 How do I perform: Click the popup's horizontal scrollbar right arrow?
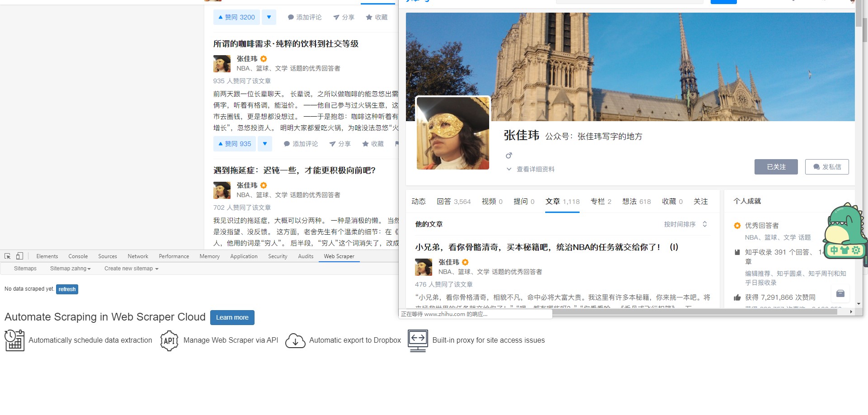pyautogui.click(x=851, y=311)
